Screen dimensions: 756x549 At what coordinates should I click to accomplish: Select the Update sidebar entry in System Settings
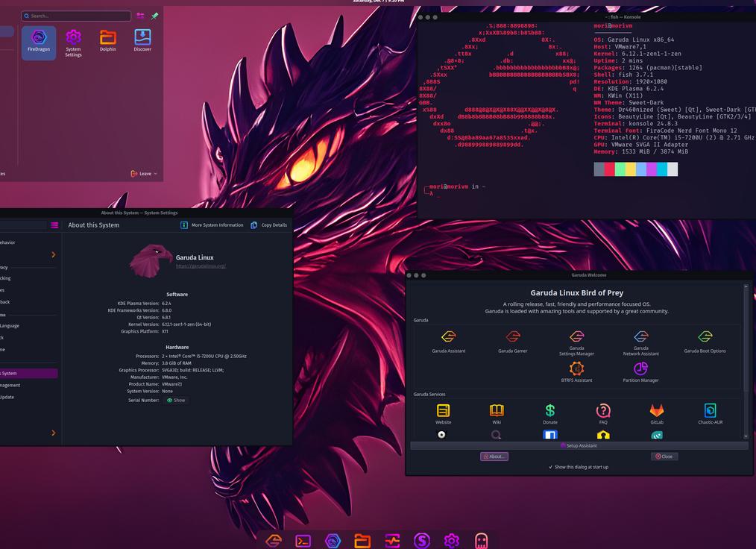(7, 398)
